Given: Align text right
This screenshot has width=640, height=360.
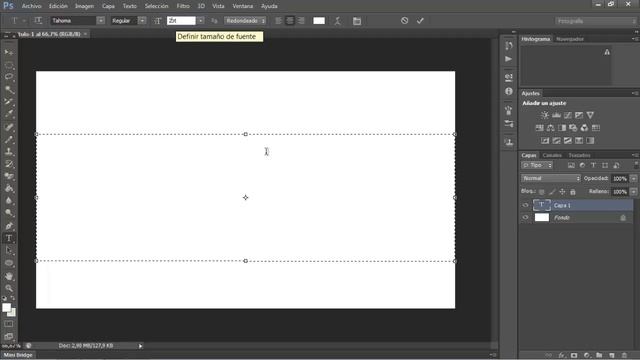Looking at the screenshot, I should tap(301, 20).
